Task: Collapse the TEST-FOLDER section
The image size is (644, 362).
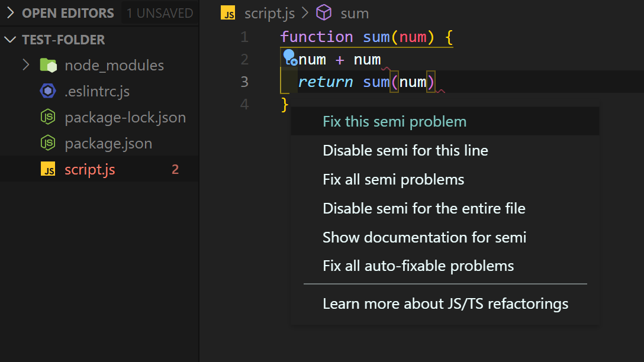Action: (x=11, y=40)
